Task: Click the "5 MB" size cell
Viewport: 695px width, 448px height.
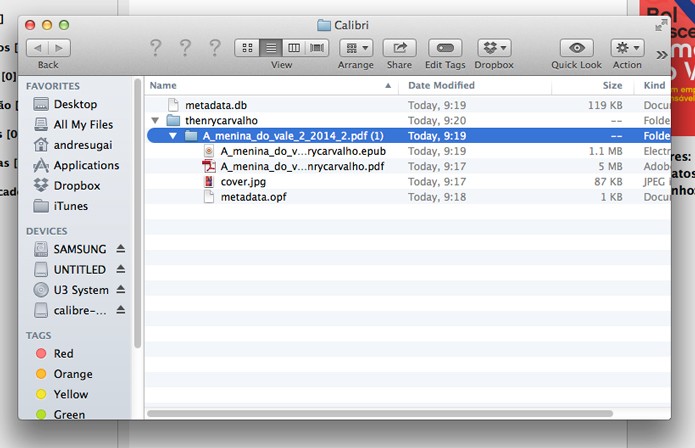Action: tap(610, 166)
